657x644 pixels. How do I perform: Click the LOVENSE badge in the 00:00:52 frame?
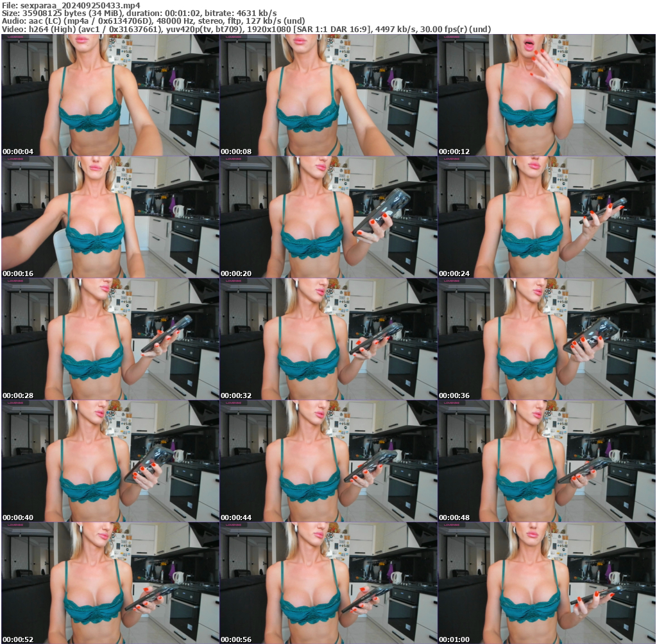(15, 525)
